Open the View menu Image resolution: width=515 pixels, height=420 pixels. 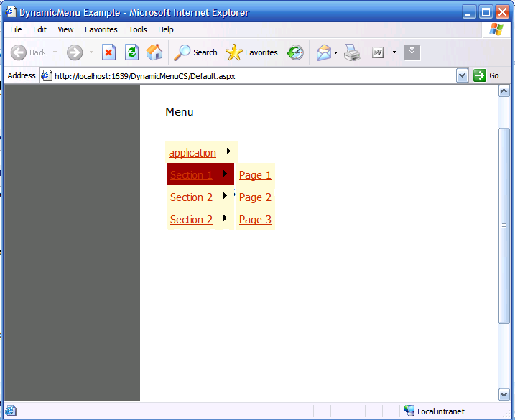tap(65, 29)
